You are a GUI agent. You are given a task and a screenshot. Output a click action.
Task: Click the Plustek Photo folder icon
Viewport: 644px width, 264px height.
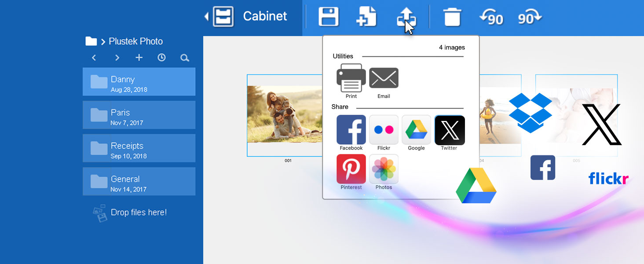91,41
